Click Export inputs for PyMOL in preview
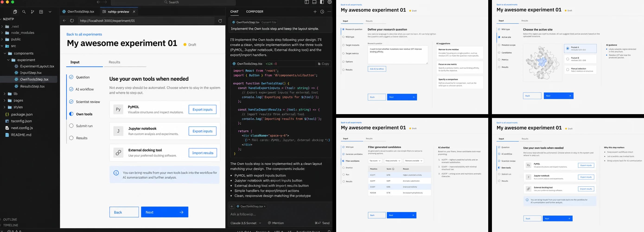The width and height of the screenshot is (644, 232). pos(203,109)
